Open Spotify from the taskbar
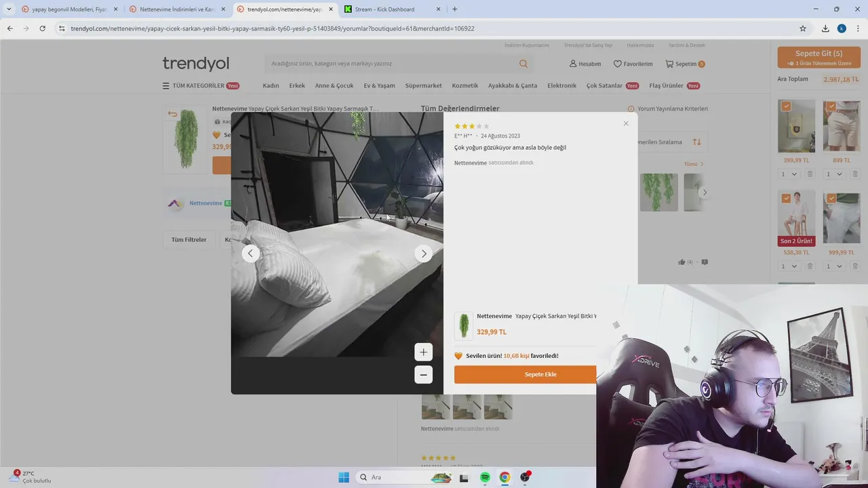 click(485, 477)
